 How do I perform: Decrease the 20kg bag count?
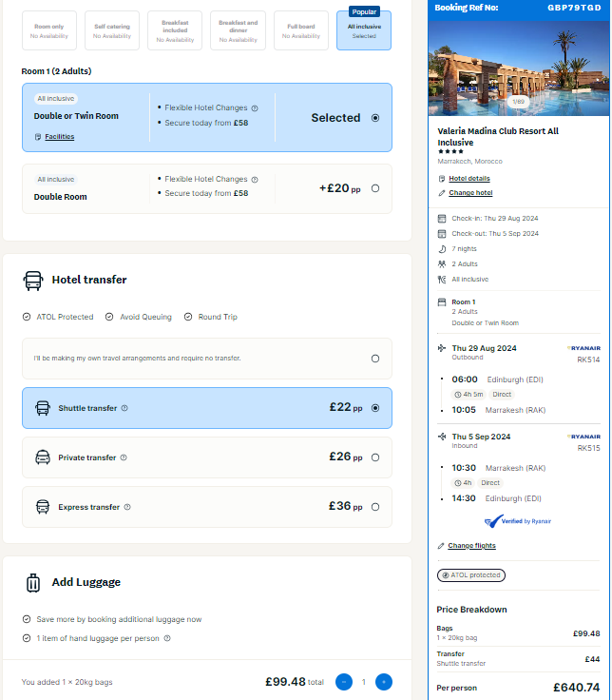point(344,682)
